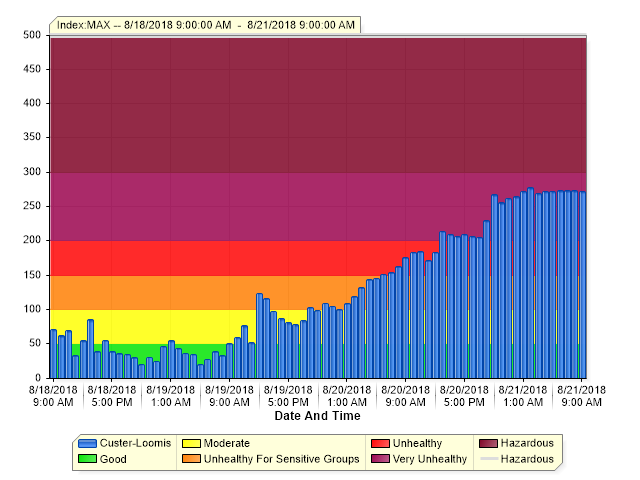
Task: Click the Index:MAX date range title
Action: [205, 24]
